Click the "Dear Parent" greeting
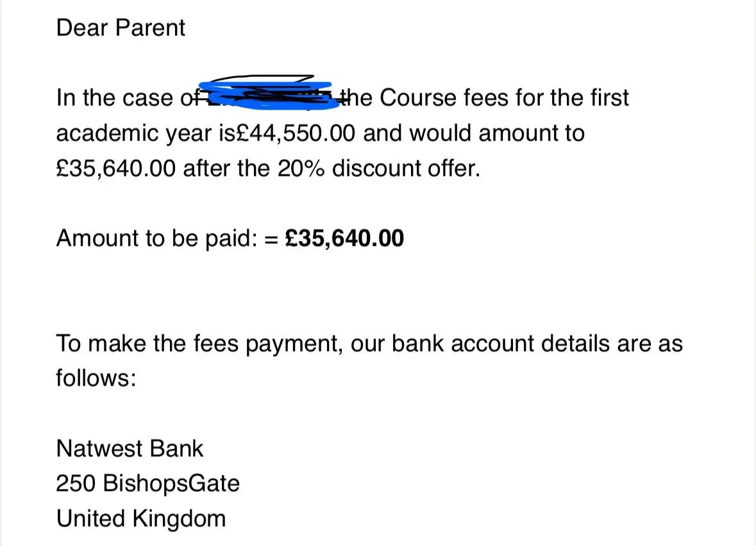This screenshot has height=546, width=756. point(121,28)
